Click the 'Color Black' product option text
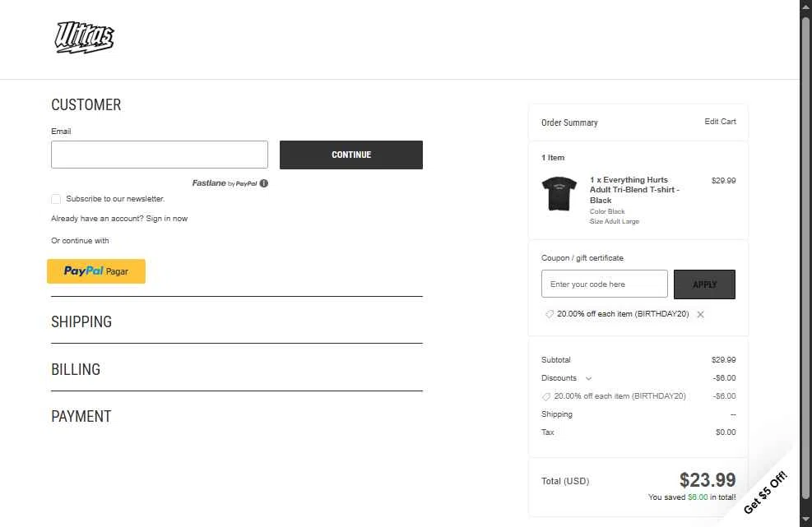812x527 pixels. 607,211
